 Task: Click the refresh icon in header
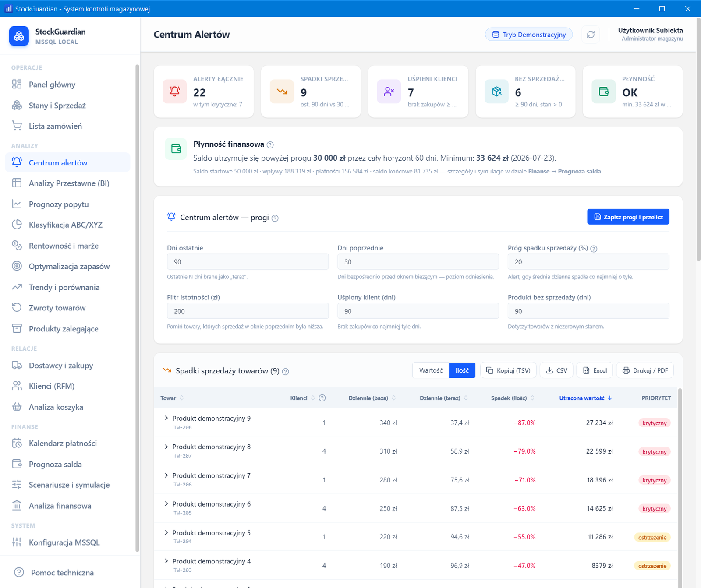click(x=591, y=35)
